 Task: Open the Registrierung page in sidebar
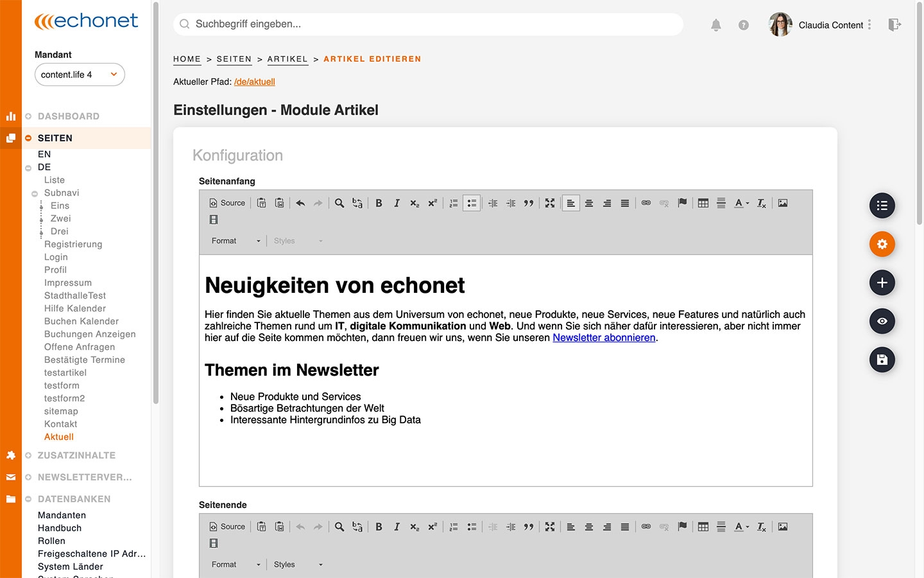click(73, 244)
